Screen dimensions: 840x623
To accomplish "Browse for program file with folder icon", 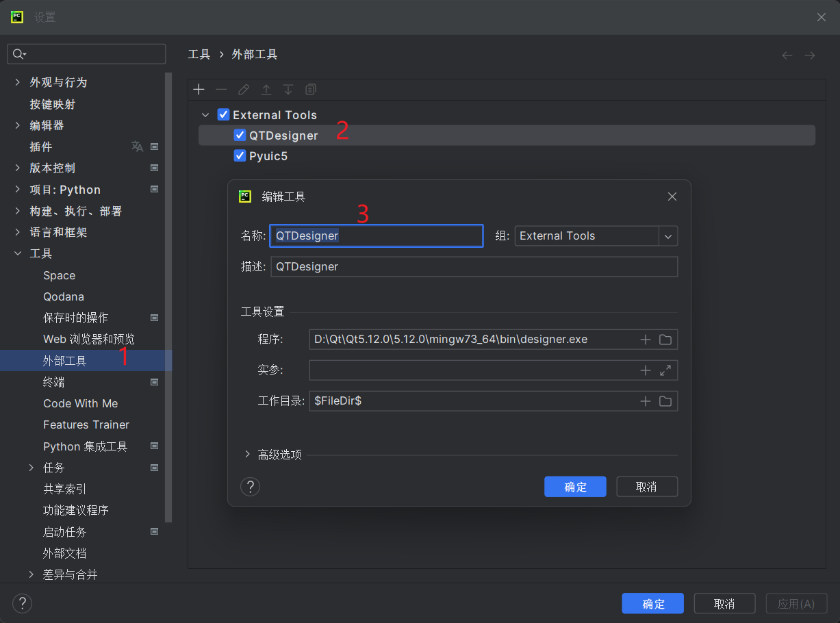I will 665,340.
